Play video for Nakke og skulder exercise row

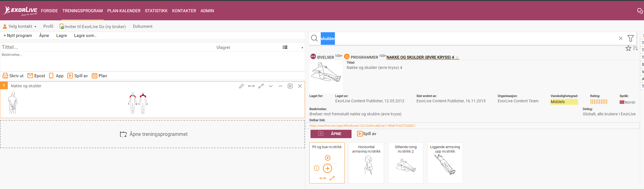(x=290, y=86)
